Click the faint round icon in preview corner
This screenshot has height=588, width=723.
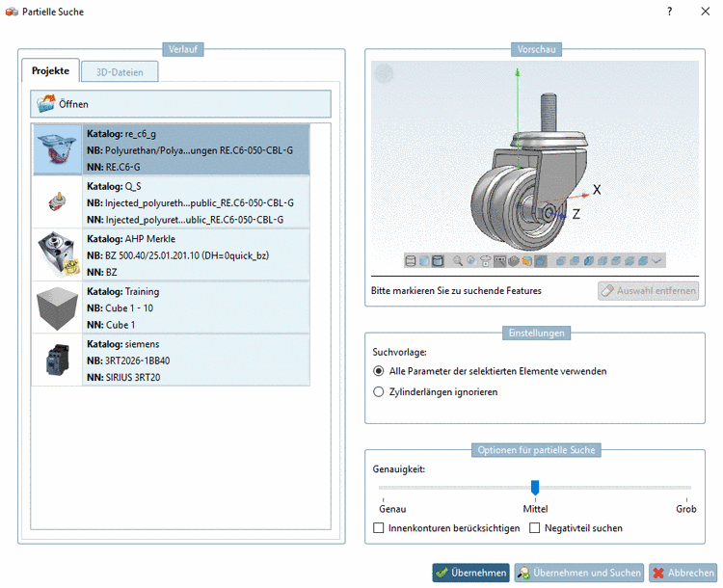click(384, 73)
